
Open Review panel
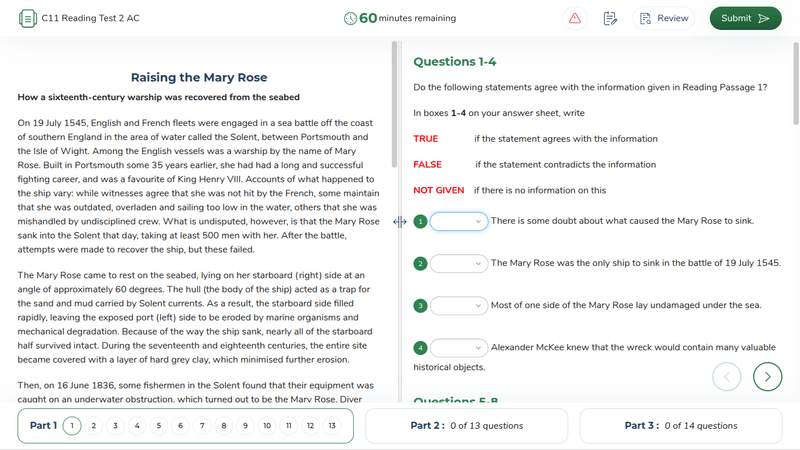663,18
